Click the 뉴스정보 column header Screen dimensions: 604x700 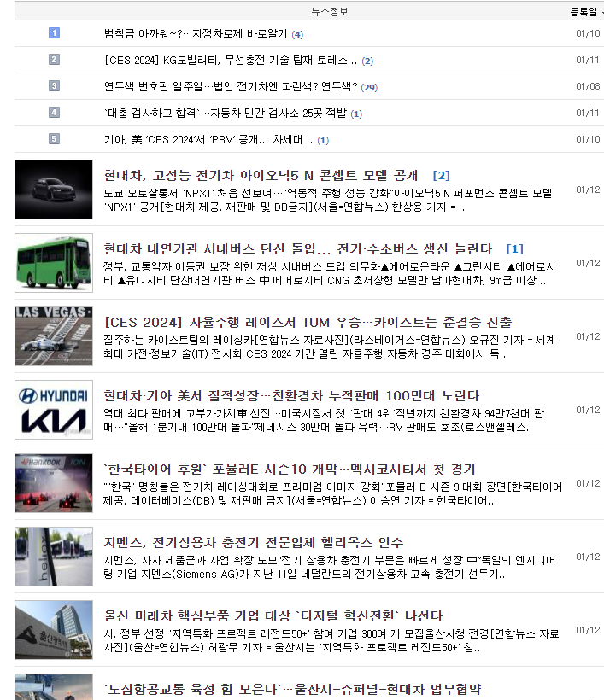coord(330,12)
